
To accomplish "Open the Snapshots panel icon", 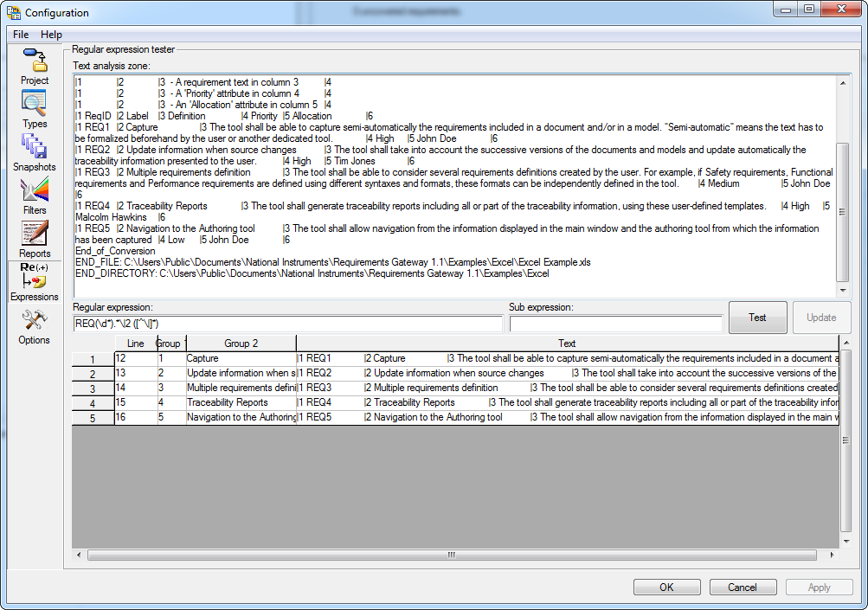I will (x=35, y=147).
